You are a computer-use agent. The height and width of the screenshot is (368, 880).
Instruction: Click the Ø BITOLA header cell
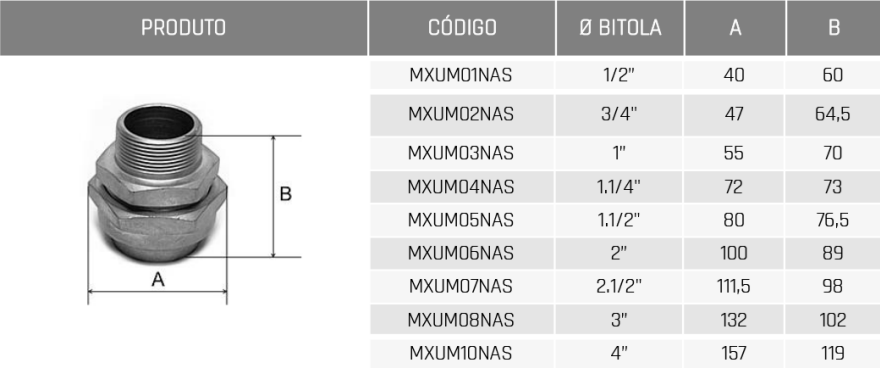(620, 27)
